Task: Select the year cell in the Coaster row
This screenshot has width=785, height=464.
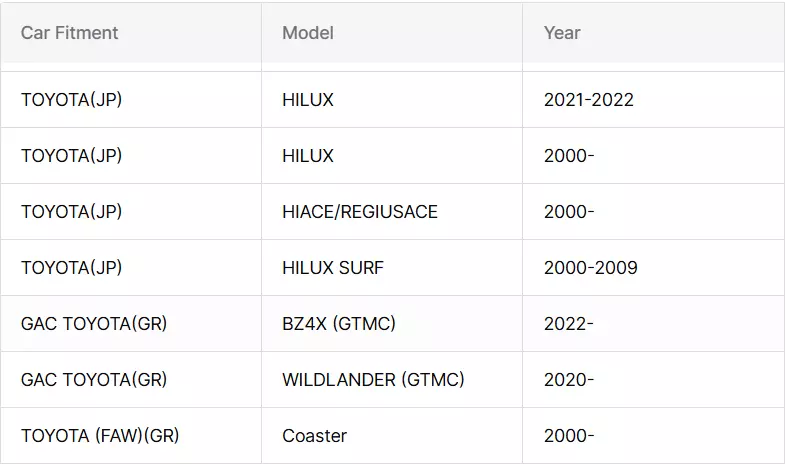Action: [x=569, y=436]
